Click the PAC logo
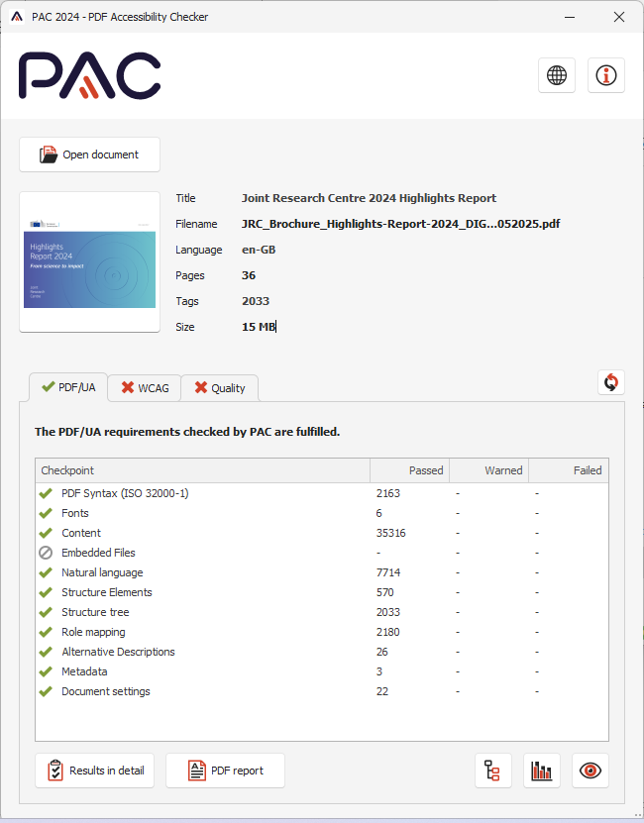644x823 pixels. 90,75
